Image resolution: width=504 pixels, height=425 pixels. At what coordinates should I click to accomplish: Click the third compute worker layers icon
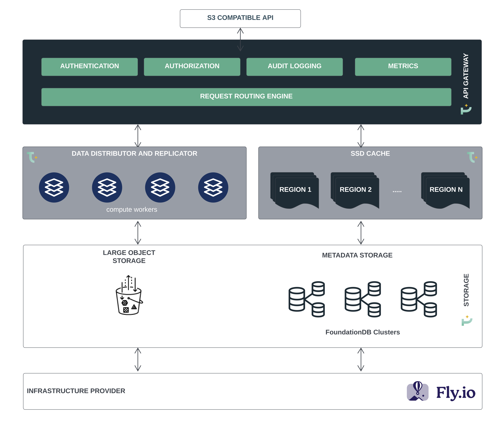pos(160,187)
